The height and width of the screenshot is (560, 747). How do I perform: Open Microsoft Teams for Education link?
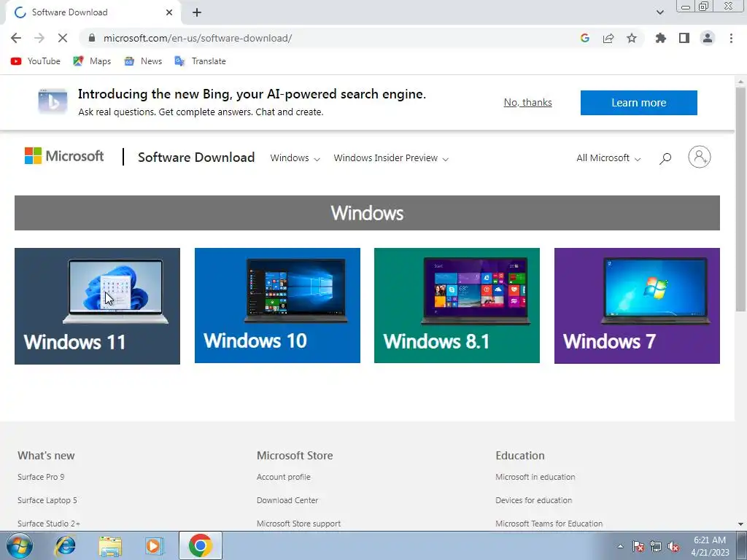point(549,524)
